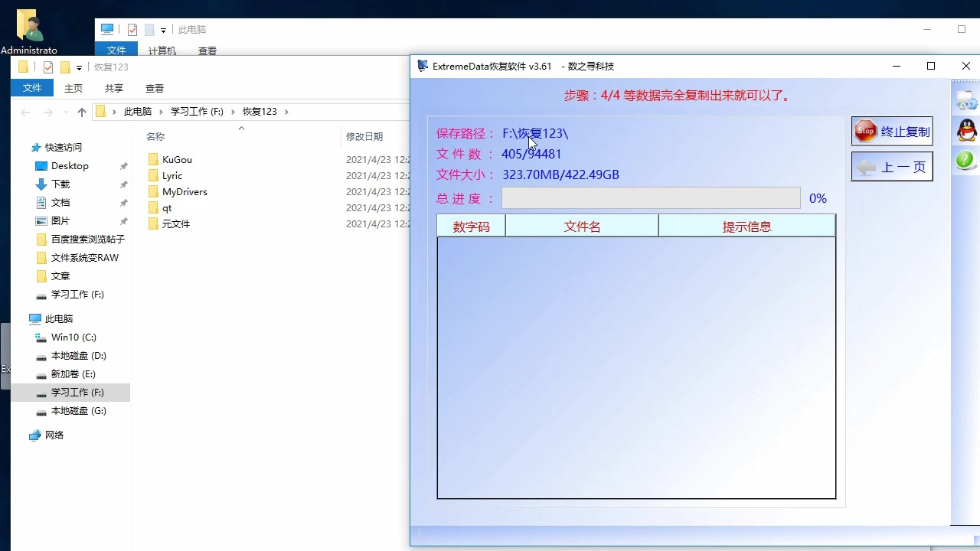980x551 pixels.
Task: Open 查看 ribbon tab in 恢复123 window
Action: [155, 88]
